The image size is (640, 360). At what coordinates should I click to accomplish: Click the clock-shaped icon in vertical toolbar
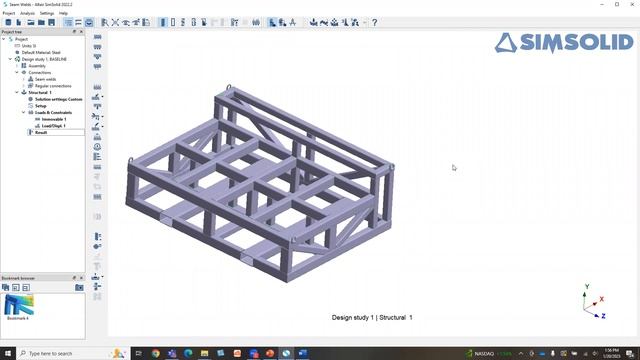coord(97,147)
